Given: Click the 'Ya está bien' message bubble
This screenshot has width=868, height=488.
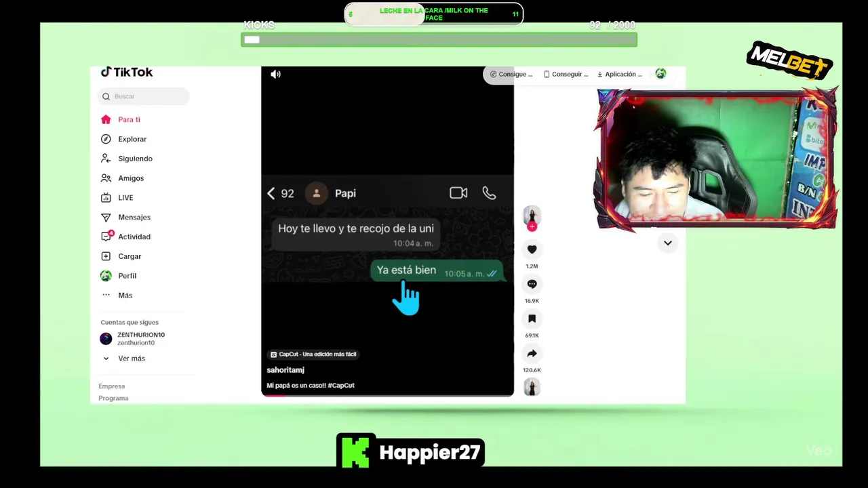Looking at the screenshot, I should [x=437, y=270].
